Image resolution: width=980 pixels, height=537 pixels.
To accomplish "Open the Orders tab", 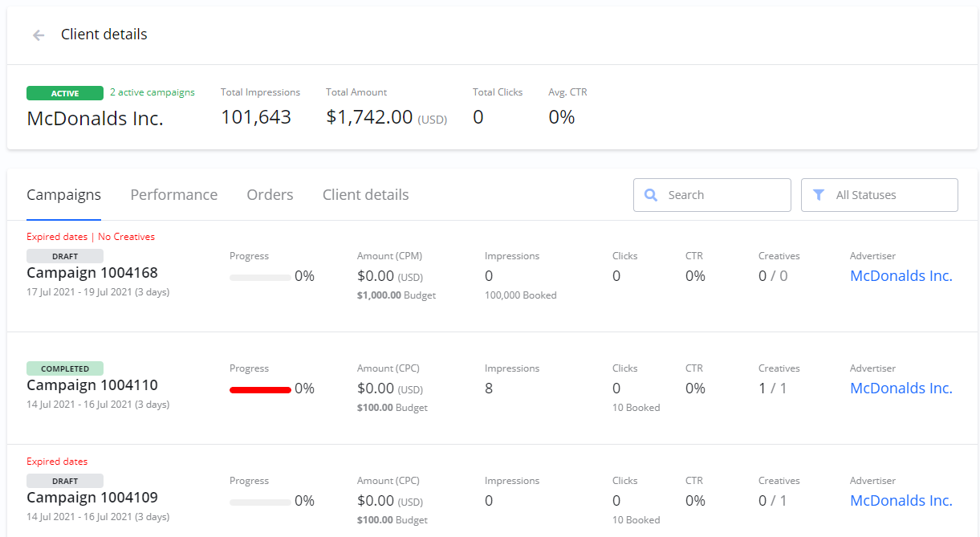I will point(270,195).
